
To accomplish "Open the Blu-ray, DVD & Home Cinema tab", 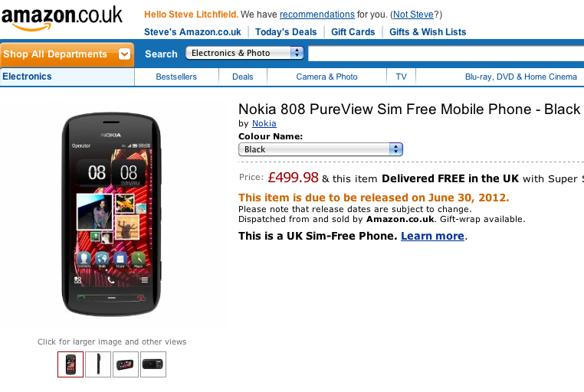I will [x=521, y=77].
